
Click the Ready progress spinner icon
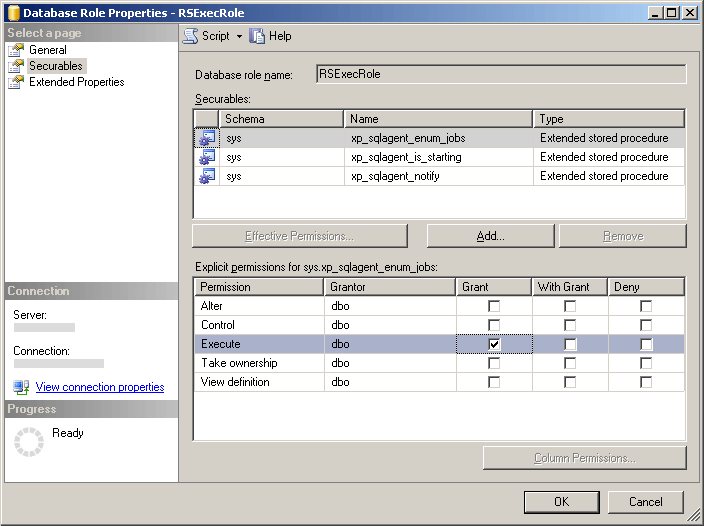29,442
